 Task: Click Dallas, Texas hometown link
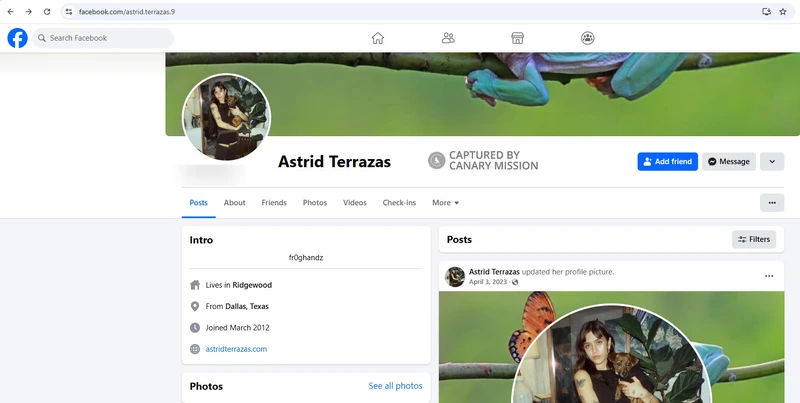(247, 307)
